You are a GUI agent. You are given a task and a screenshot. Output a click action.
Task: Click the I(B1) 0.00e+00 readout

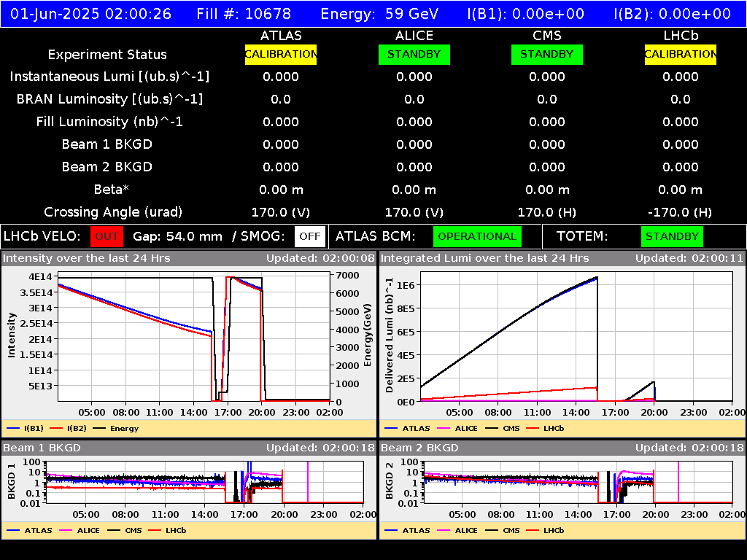coord(525,14)
